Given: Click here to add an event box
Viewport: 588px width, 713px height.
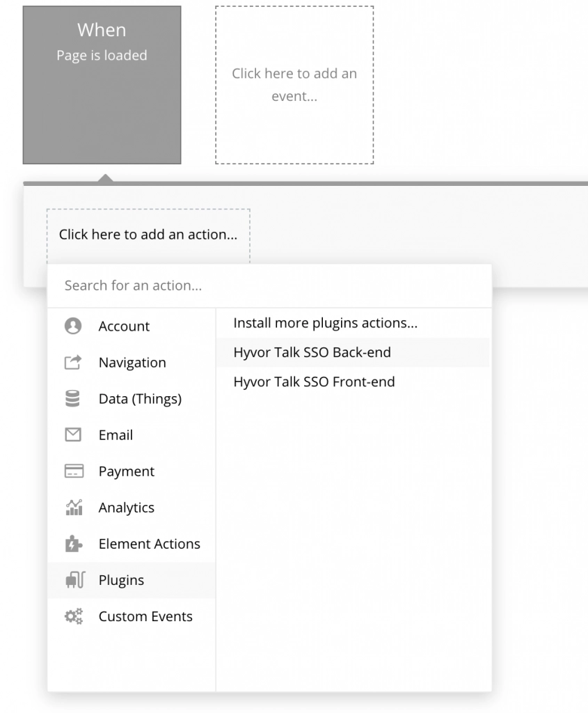Looking at the screenshot, I should pos(294,85).
